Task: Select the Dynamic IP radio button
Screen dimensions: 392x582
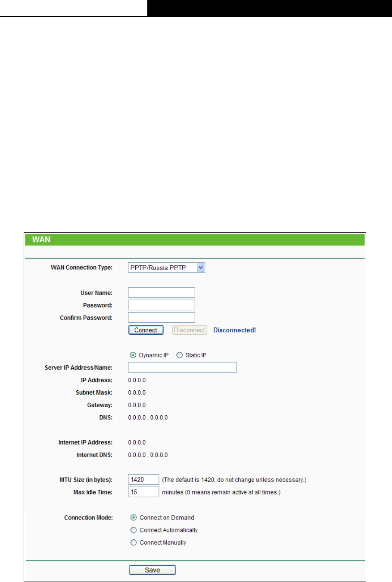Action: (x=133, y=355)
